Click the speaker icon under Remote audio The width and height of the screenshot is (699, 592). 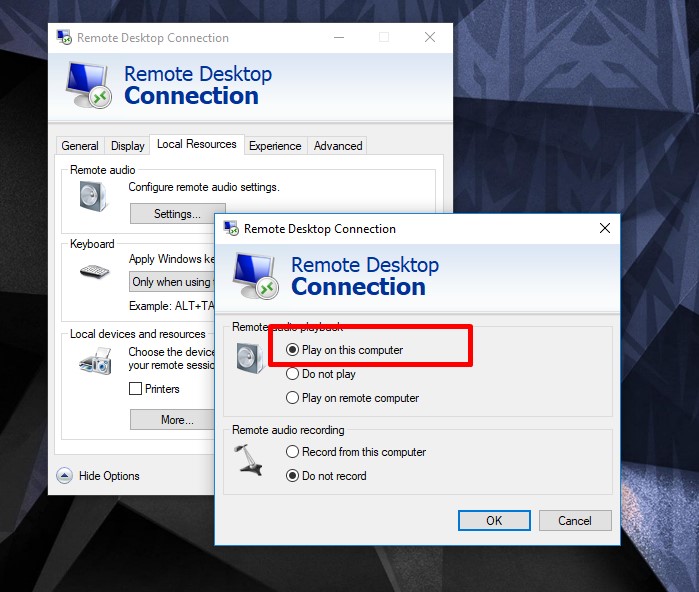93,196
